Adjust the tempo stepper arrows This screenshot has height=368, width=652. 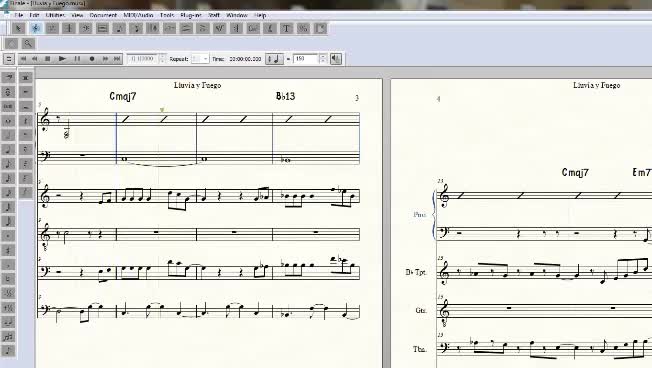pyautogui.click(x=323, y=59)
